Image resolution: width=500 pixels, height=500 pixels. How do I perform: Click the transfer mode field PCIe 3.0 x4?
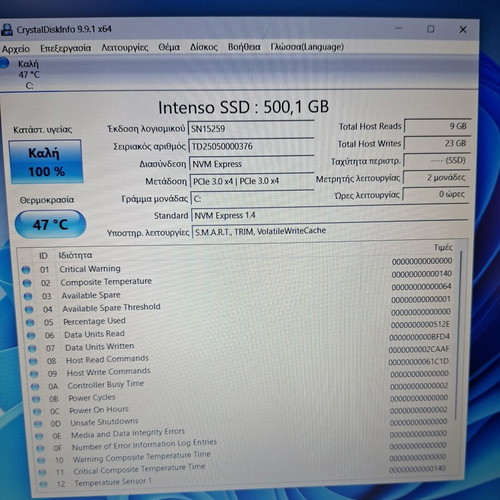tap(252, 181)
